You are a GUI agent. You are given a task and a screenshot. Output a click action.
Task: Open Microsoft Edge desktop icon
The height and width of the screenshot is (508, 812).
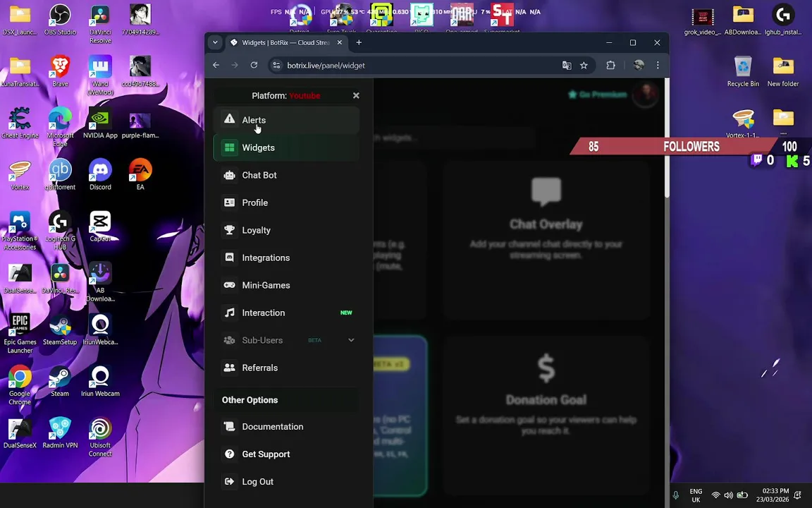60,127
